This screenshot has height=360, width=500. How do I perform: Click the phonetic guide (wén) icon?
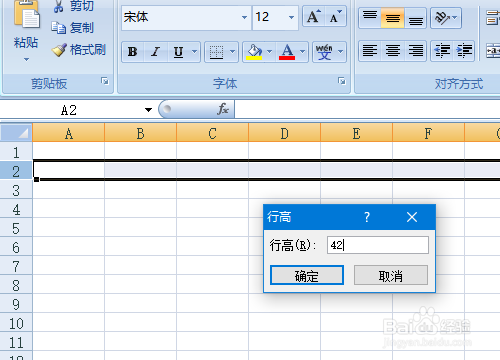point(324,52)
